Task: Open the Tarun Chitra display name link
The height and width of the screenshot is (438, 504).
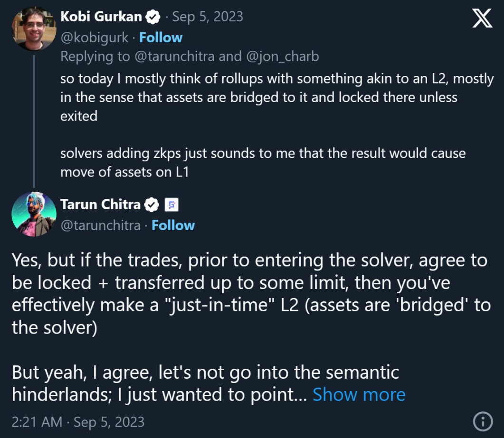Action: [100, 205]
